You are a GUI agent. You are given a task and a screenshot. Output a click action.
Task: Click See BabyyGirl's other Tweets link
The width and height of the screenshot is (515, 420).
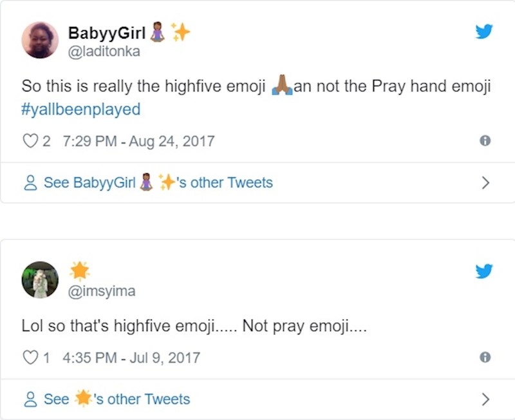(x=158, y=183)
